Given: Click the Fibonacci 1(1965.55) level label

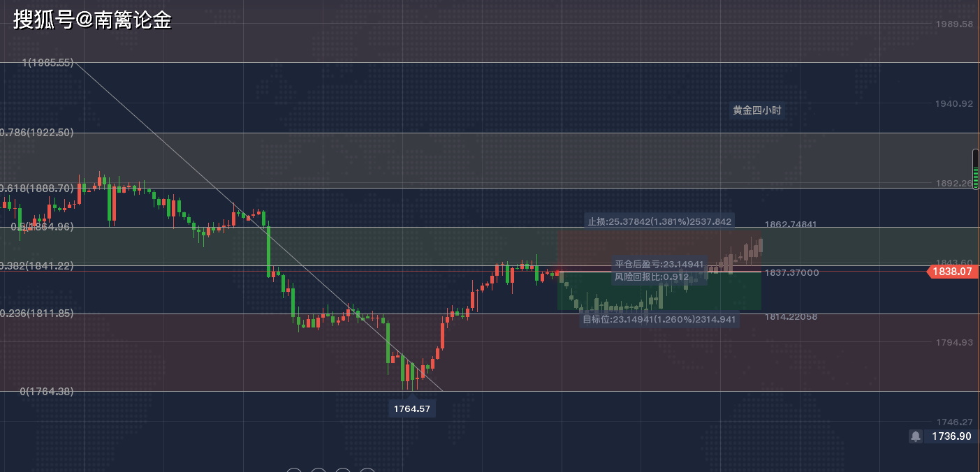Looking at the screenshot, I should (48, 63).
